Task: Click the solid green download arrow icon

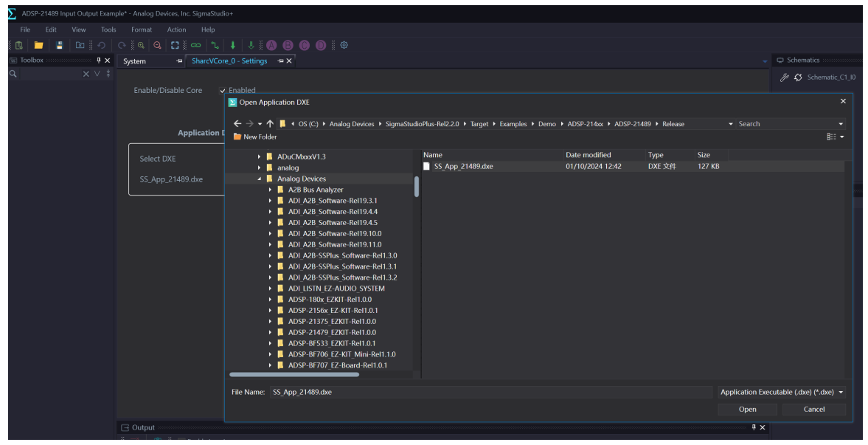Action: [x=233, y=46]
